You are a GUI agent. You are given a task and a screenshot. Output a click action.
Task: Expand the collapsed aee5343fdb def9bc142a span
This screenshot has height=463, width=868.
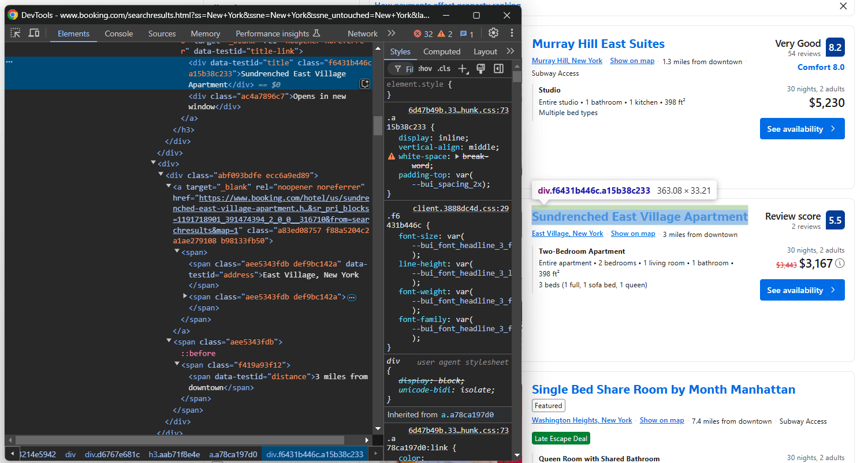pos(185,296)
